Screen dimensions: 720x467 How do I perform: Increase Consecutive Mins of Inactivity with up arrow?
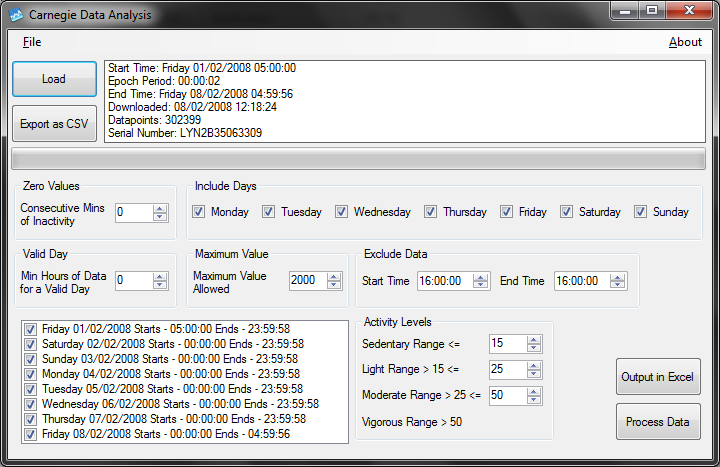[x=160, y=208]
